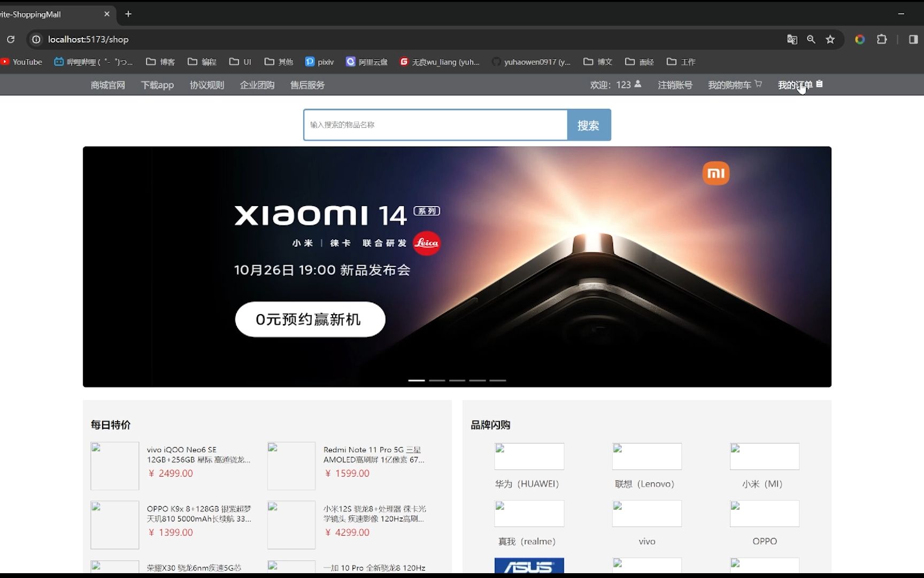Click the ￥1399.00 price
This screenshot has width=924, height=578.
[x=171, y=533]
